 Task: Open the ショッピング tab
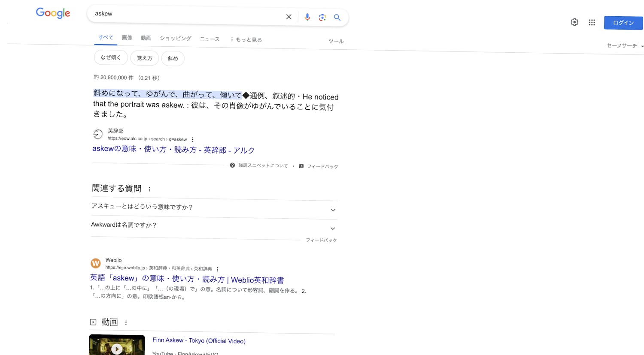[176, 39]
